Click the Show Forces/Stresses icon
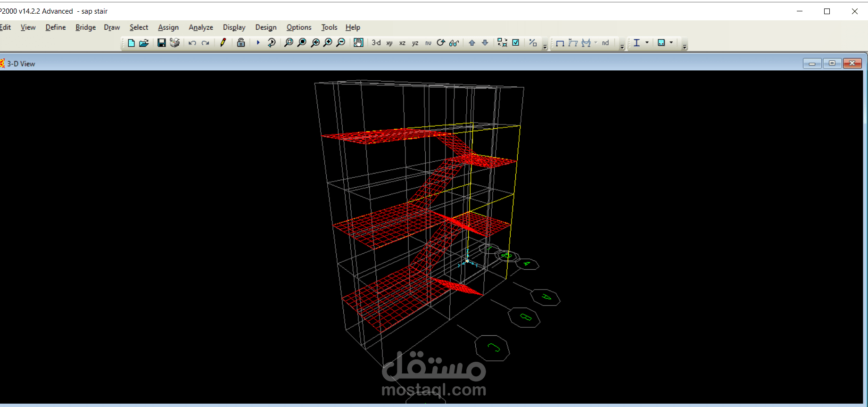868x407 pixels. 586,43
